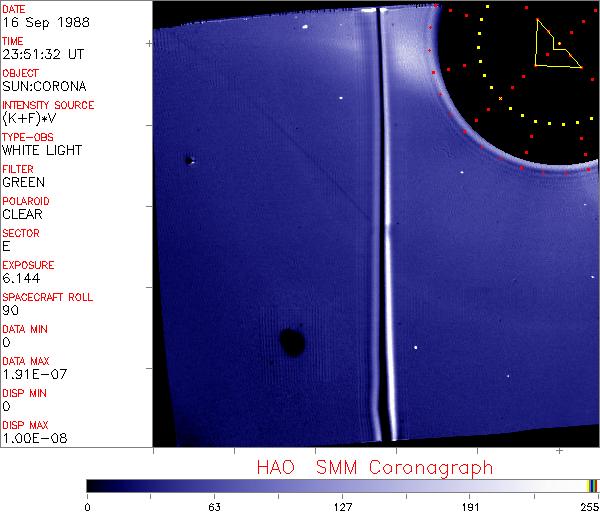Screen dimensions: 600x512
Task: Select the CLEAR polaroid value
Action: click(x=22, y=214)
